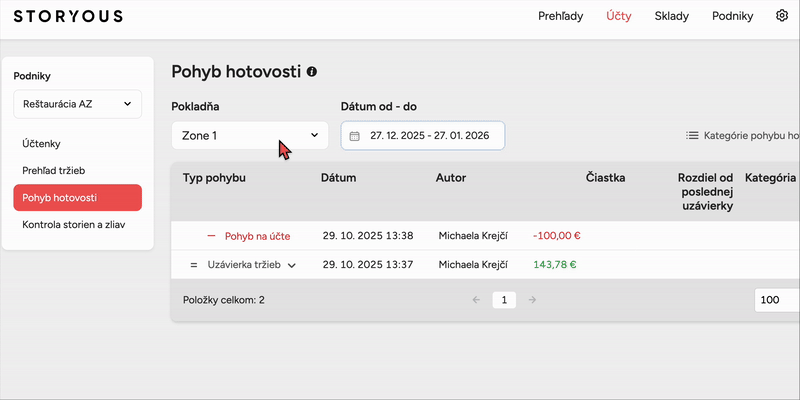Open Podniky in the top navigation bar

click(732, 16)
